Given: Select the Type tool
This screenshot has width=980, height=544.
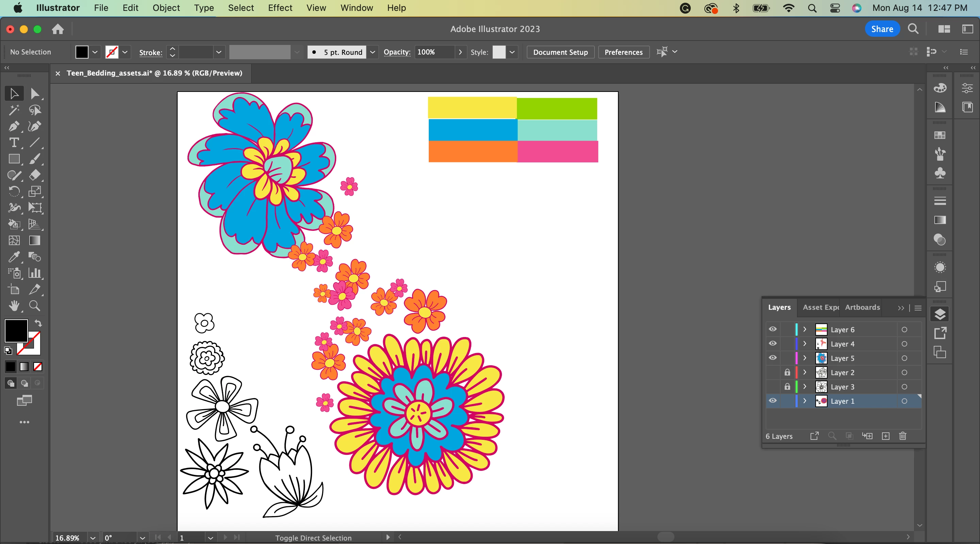Looking at the screenshot, I should [x=14, y=143].
